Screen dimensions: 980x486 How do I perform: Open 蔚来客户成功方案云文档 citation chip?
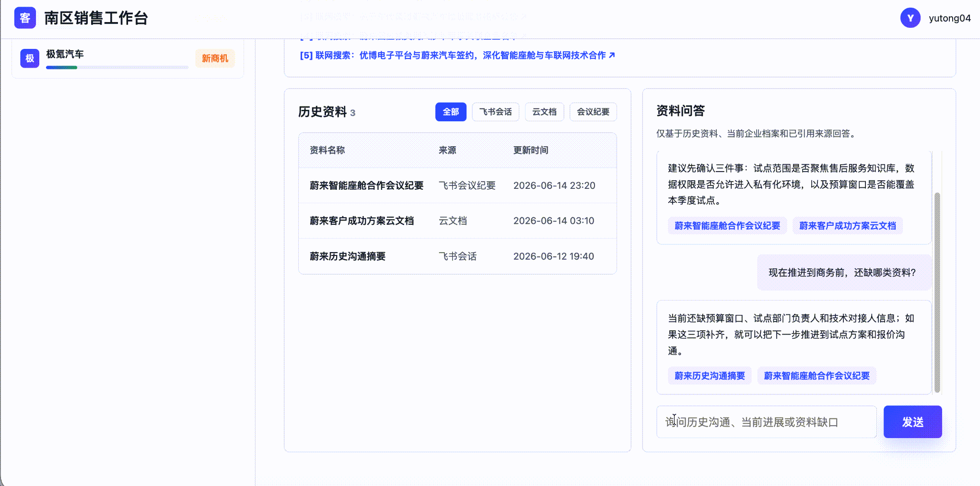point(848,226)
